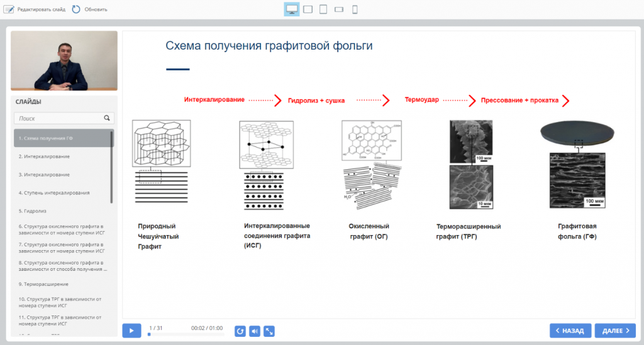The image size is (644, 345).
Task: Go forward with ДАЛЕЕ button
Action: point(615,331)
